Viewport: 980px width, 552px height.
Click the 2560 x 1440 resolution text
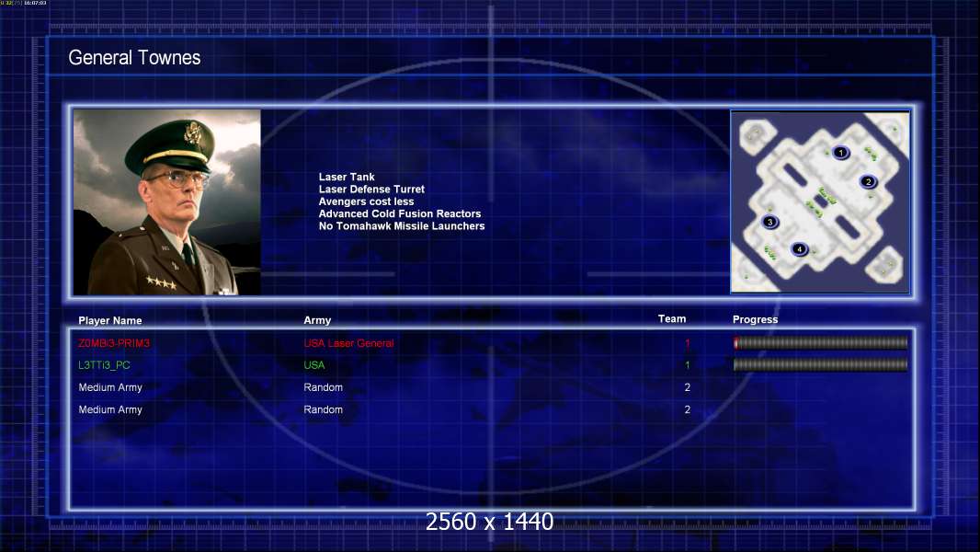pyautogui.click(x=489, y=522)
